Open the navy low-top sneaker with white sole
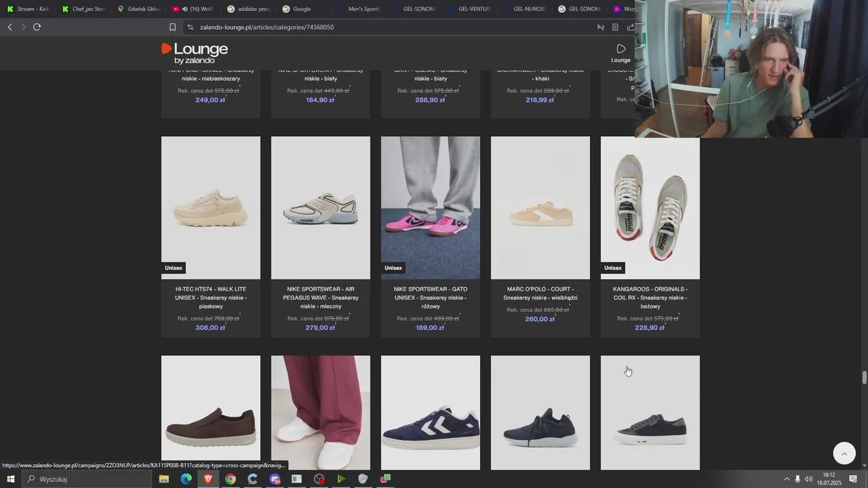This screenshot has width=868, height=488. tap(650, 413)
